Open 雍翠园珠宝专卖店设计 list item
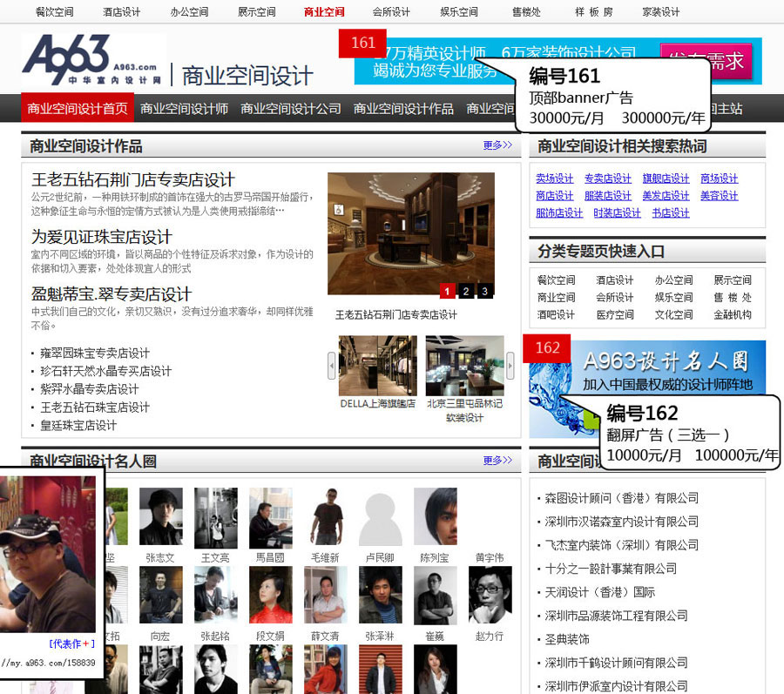 (x=95, y=354)
